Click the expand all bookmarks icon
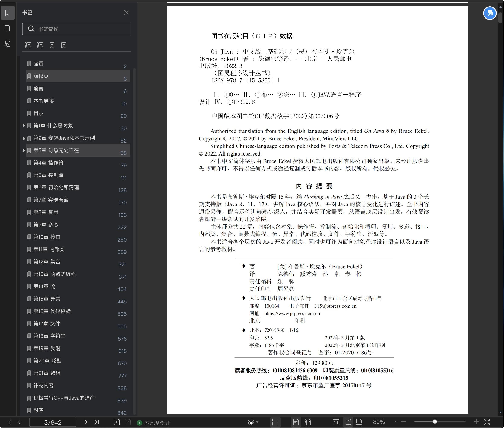 click(x=28, y=45)
